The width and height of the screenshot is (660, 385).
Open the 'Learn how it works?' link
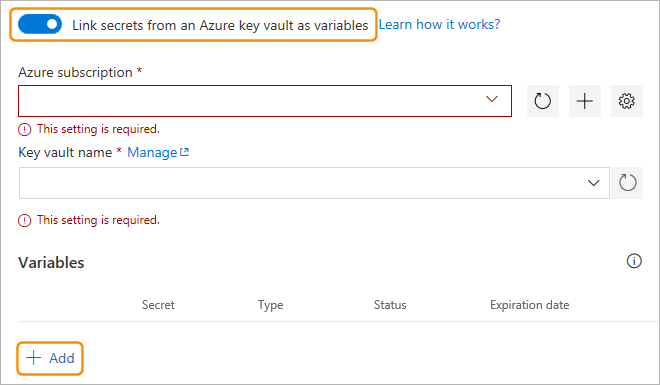[439, 24]
